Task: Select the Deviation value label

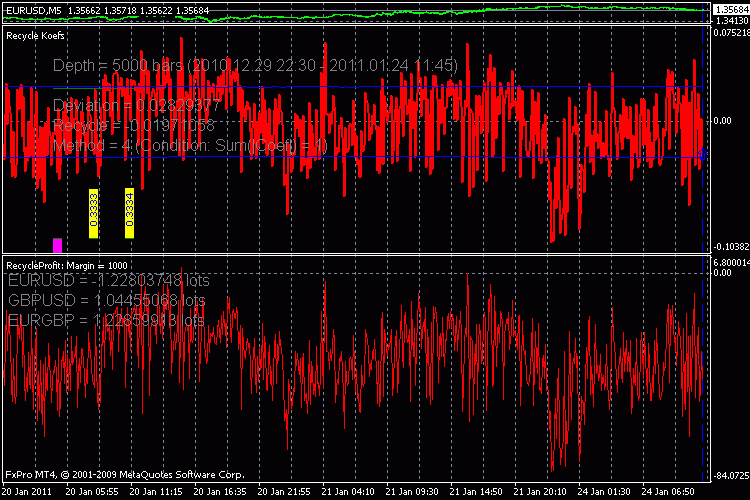Action: [135, 105]
